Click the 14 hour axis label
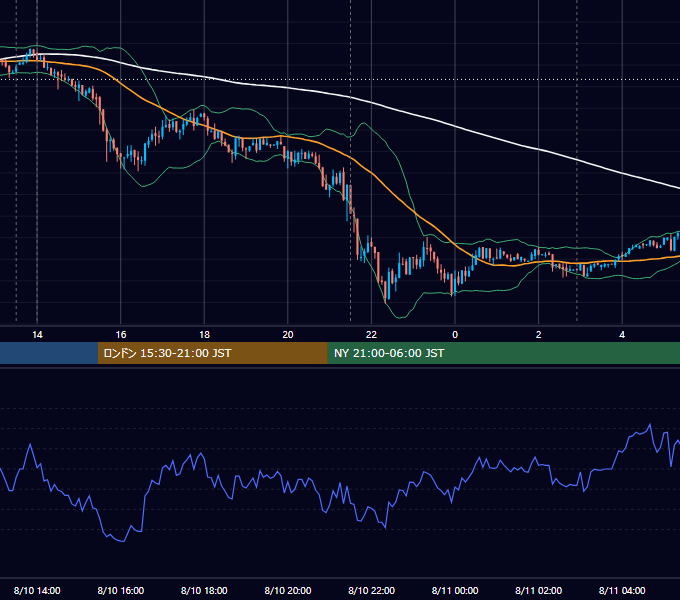680x600 pixels. tap(37, 335)
